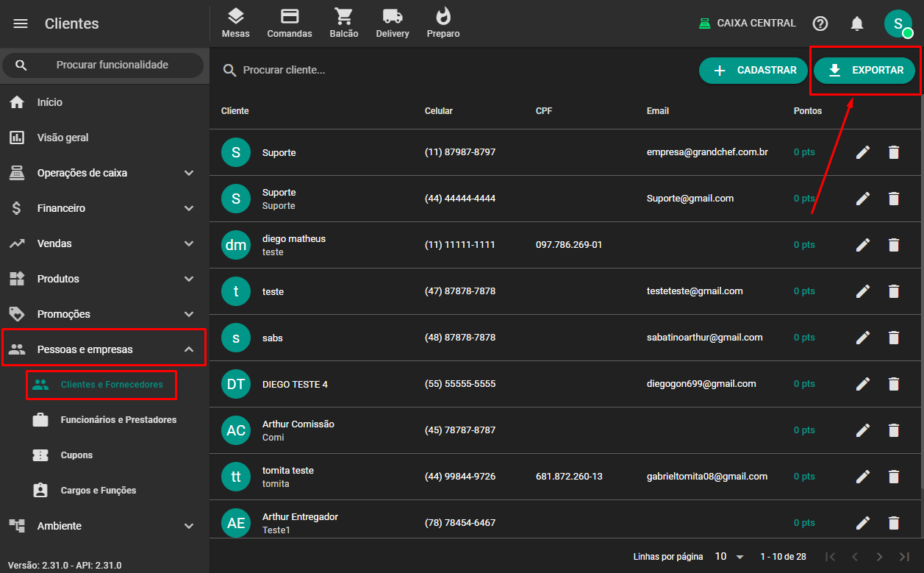Screen dimensions: 924x573
Task: Open Delivery truck icon
Action: 393,24
